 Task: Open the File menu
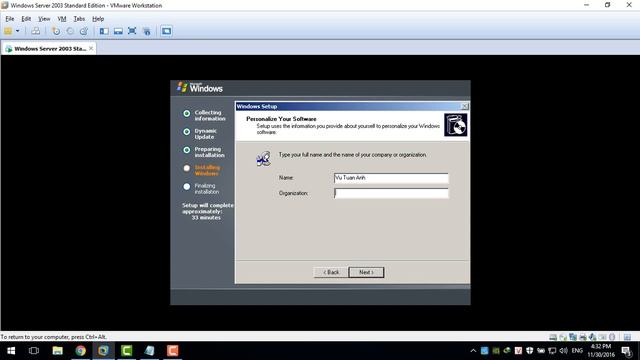pos(10,19)
